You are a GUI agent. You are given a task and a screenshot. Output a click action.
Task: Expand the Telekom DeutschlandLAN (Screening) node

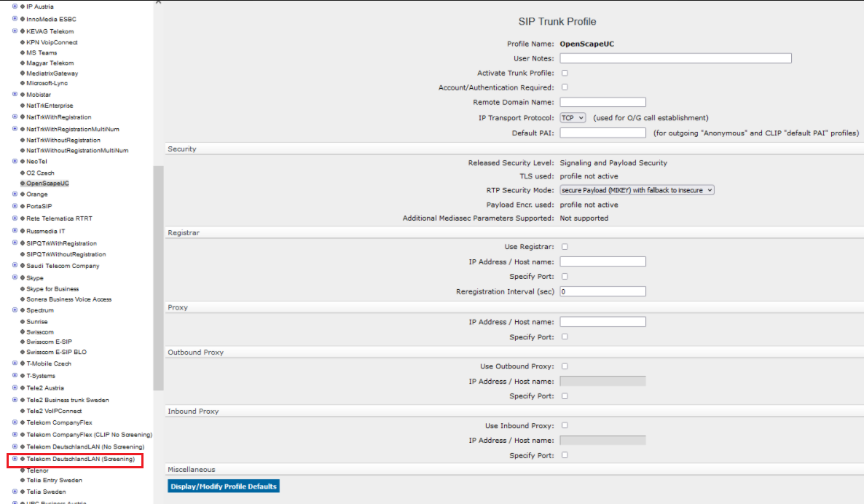pos(15,459)
